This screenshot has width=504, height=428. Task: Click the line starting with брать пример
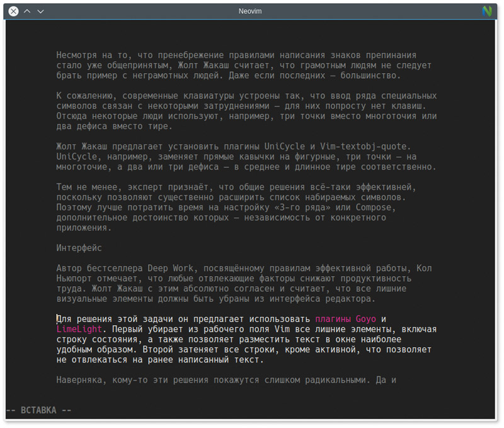click(x=229, y=76)
